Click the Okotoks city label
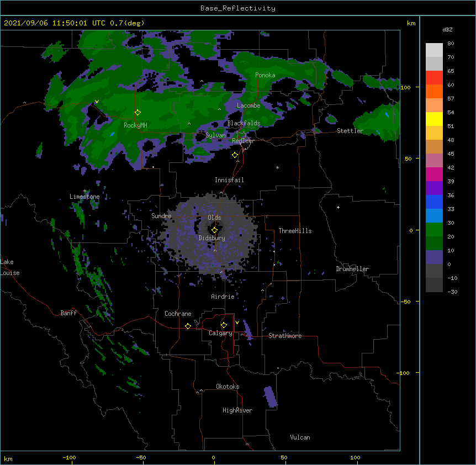 [x=228, y=387]
